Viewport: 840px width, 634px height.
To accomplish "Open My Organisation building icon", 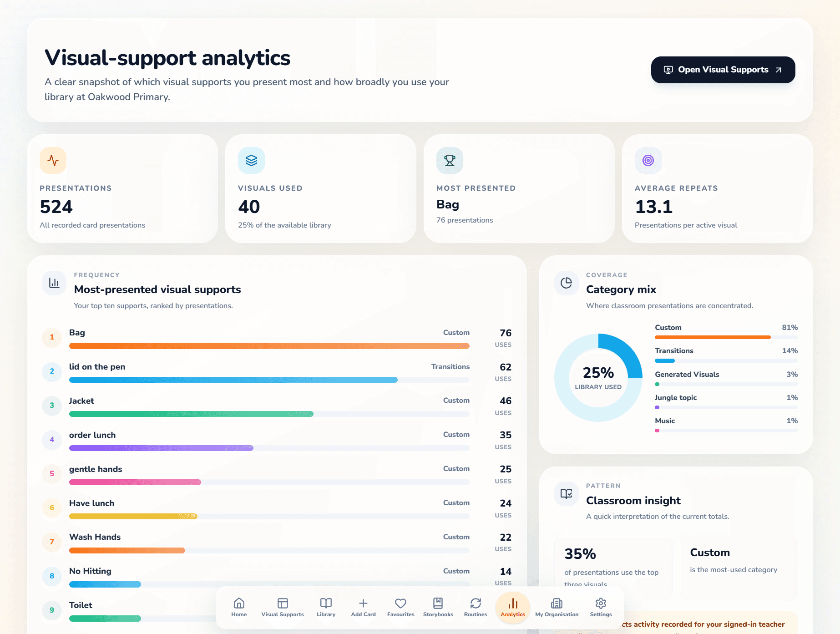I will tap(557, 603).
